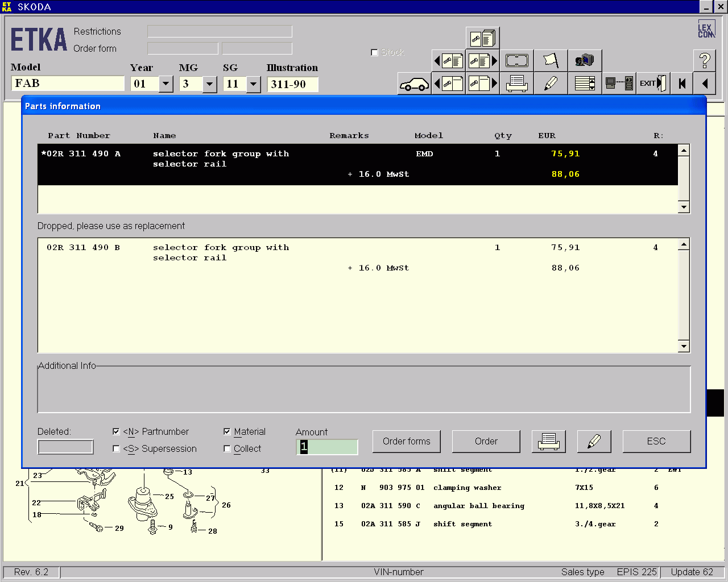Select part row 02R 311 490 A
The width and height of the screenshot is (728, 582).
click(358, 164)
